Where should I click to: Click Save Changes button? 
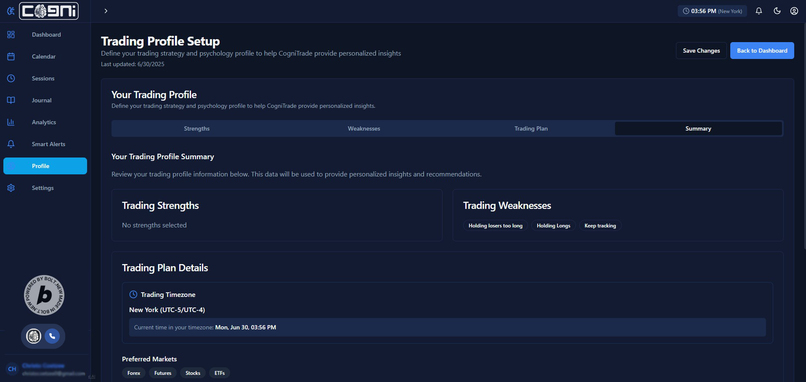coord(701,51)
